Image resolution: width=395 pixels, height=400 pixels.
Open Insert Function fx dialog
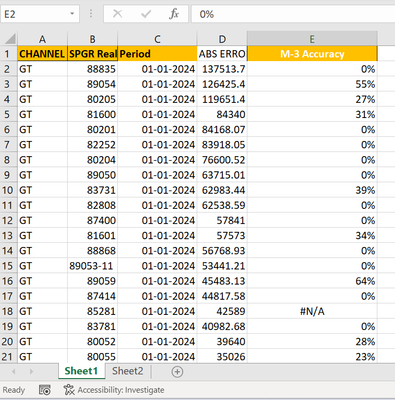pyautogui.click(x=174, y=14)
